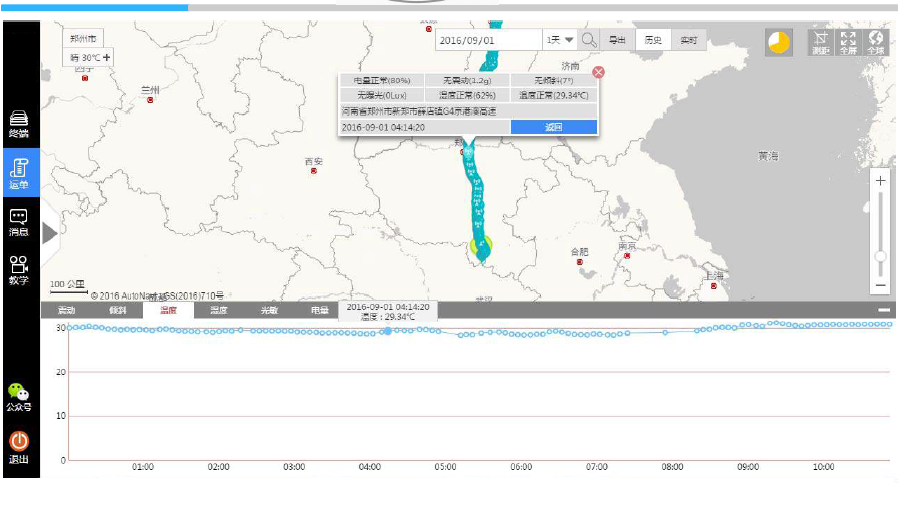Click the date field 2016/09/01
Image resolution: width=915 pixels, height=512 pixels.
click(488, 40)
